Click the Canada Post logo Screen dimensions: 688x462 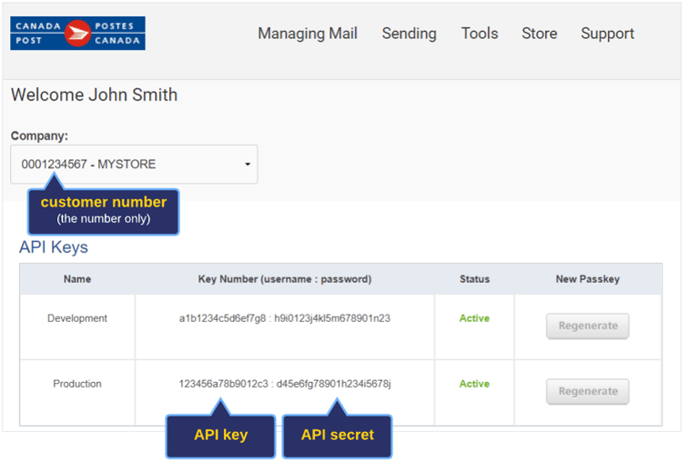[78, 33]
